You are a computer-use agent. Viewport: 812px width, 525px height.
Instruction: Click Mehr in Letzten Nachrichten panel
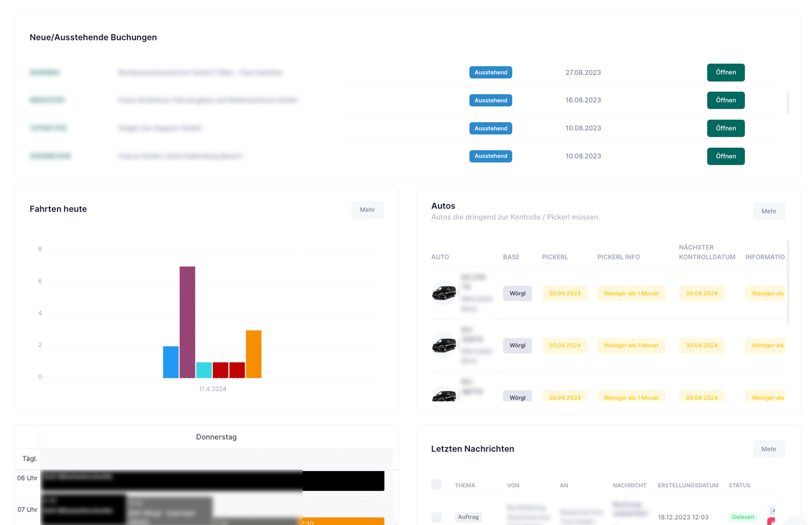pos(768,449)
